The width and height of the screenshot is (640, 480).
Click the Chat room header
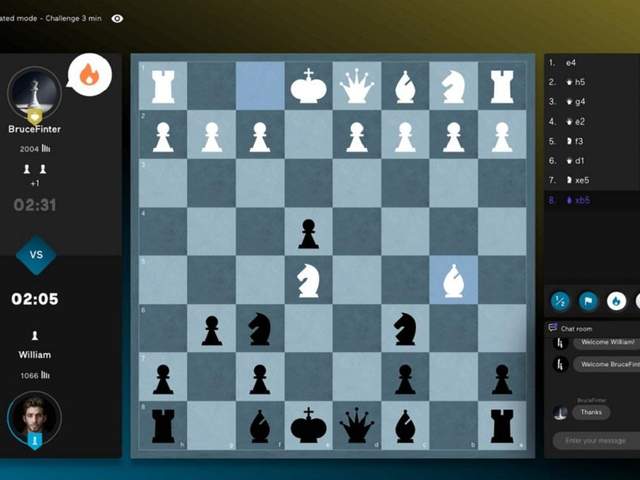tap(576, 328)
